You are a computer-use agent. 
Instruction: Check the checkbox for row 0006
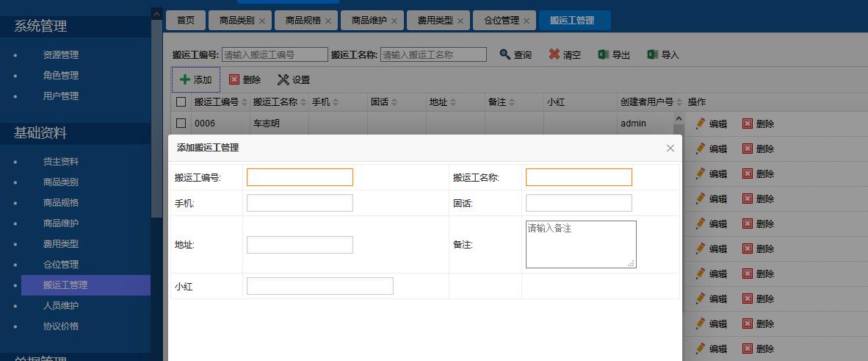tap(181, 124)
